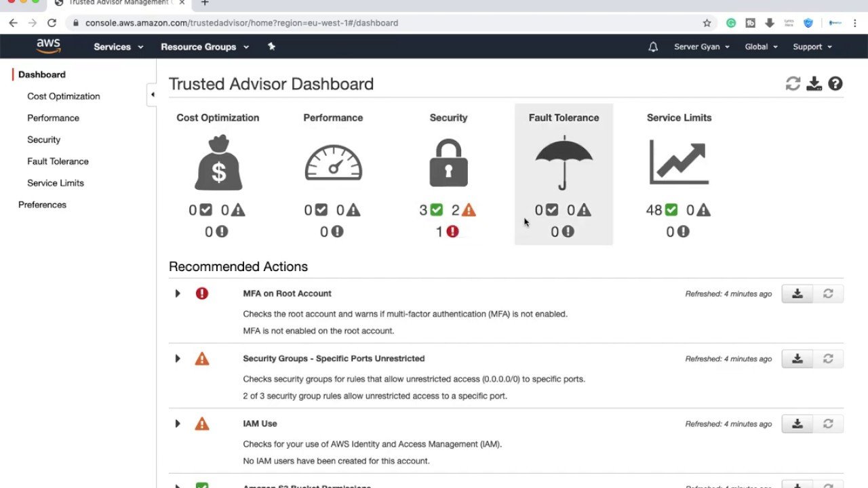Open Performance in the sidebar
The width and height of the screenshot is (868, 488).
point(53,118)
